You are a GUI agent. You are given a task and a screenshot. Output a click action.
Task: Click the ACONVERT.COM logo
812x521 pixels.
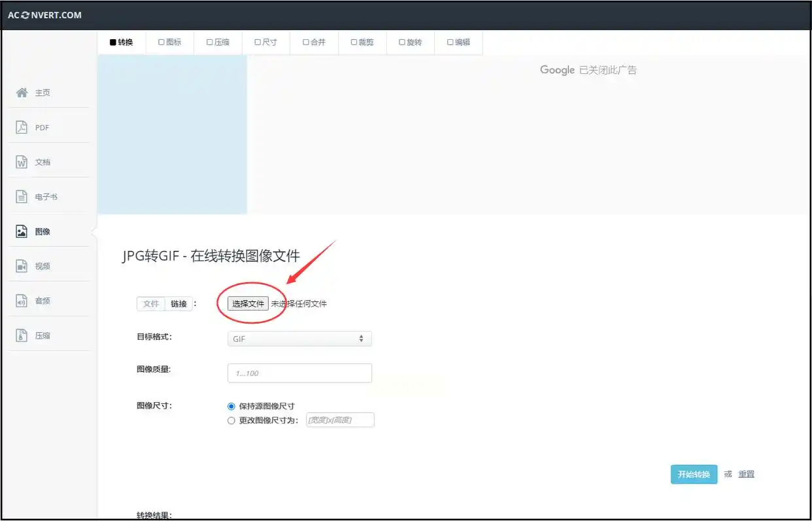tap(44, 15)
